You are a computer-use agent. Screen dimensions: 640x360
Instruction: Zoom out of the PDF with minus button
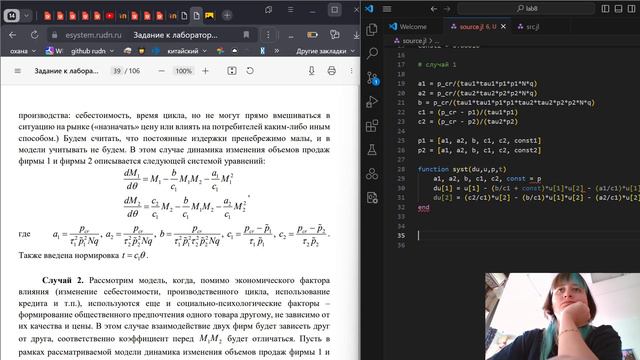tap(161, 71)
